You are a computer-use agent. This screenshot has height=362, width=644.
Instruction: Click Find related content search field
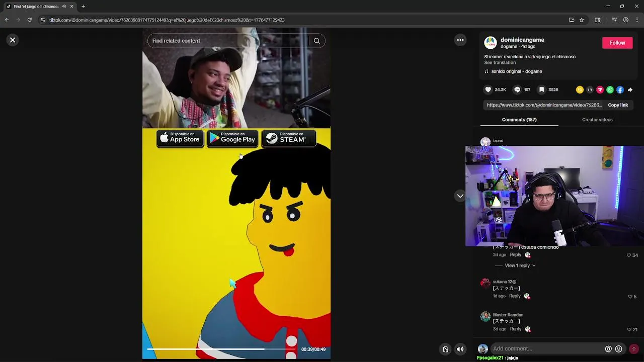tap(229, 41)
